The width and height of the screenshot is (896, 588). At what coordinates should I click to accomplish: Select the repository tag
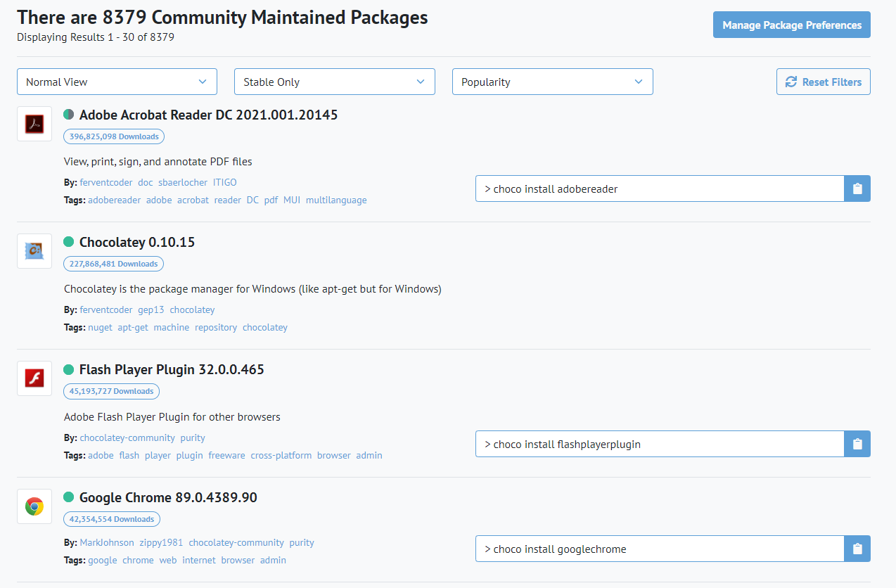coord(216,327)
